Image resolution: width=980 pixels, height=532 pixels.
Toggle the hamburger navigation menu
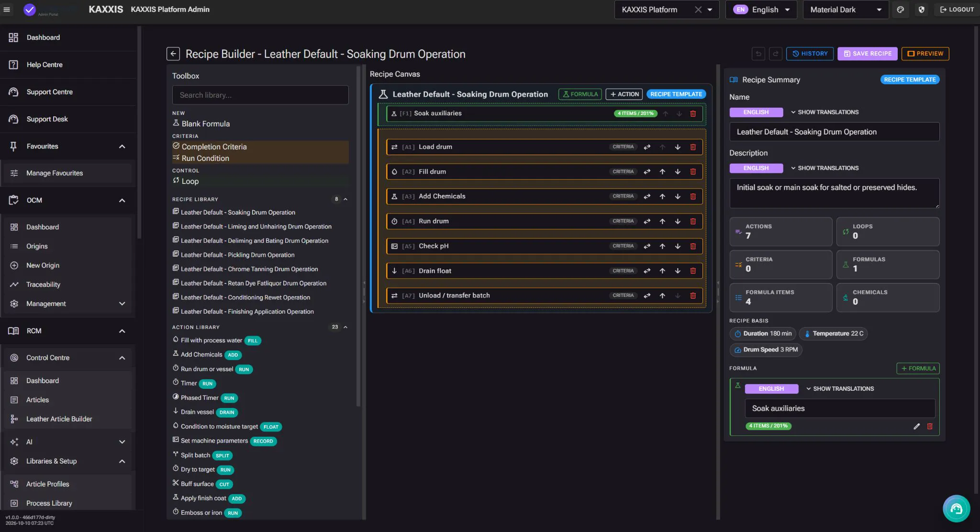(7, 10)
